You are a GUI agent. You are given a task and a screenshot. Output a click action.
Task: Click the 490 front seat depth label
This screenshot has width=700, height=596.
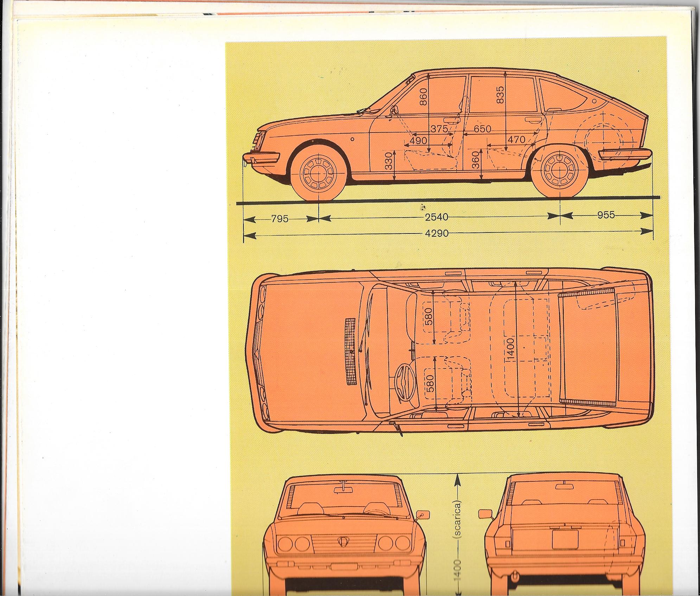(x=418, y=141)
